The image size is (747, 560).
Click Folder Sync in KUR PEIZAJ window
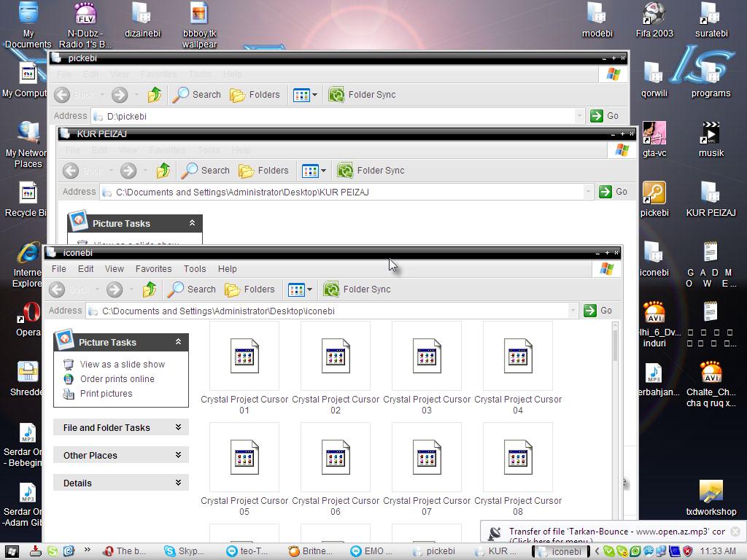371,171
